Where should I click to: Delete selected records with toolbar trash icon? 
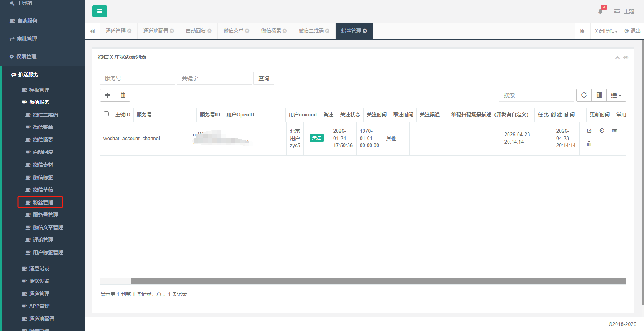pos(123,95)
